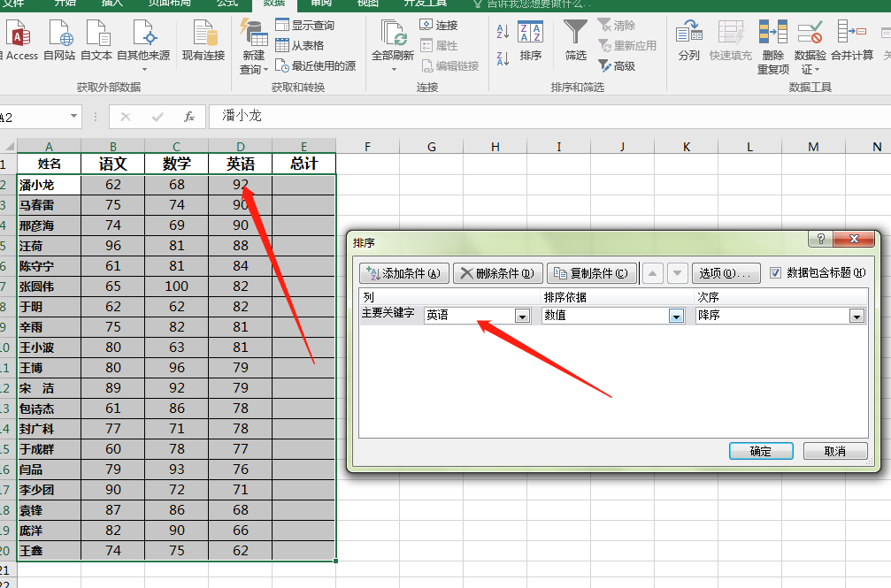The width and height of the screenshot is (891, 588).
Task: Click the insert function fx icon
Action: [x=189, y=117]
